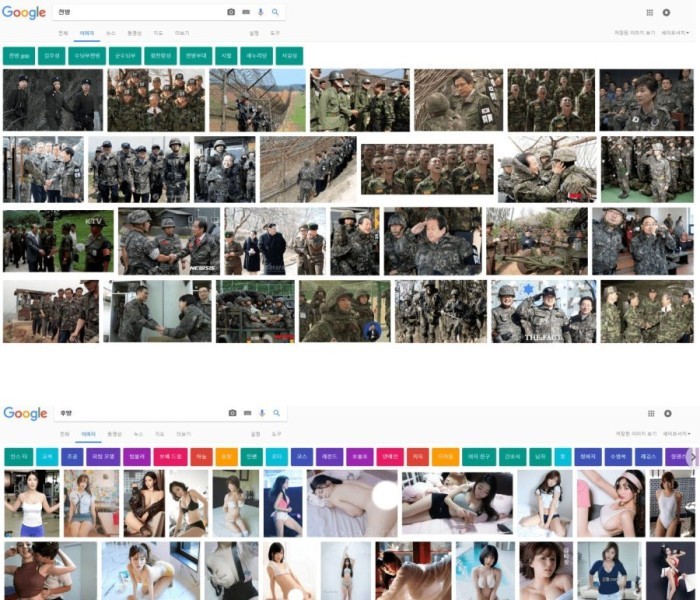
Task: Switch to the 뉴스 tab in the top page
Action: click(111, 33)
